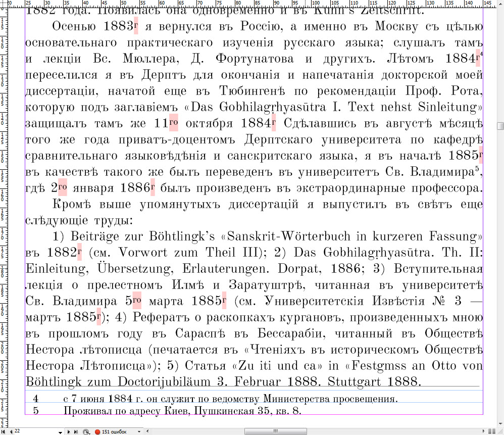
Task: Click the highlighted 'го' before 'марта 1885'
Action: [x=137, y=300]
